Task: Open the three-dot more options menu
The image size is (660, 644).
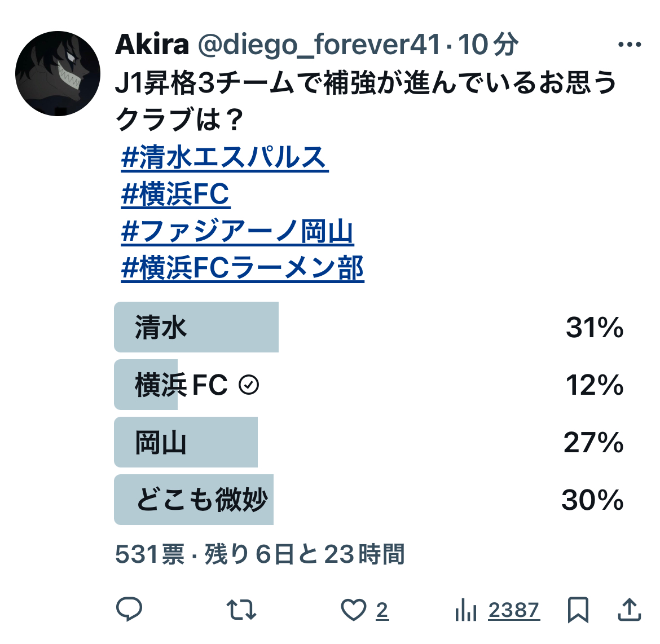Action: (630, 44)
